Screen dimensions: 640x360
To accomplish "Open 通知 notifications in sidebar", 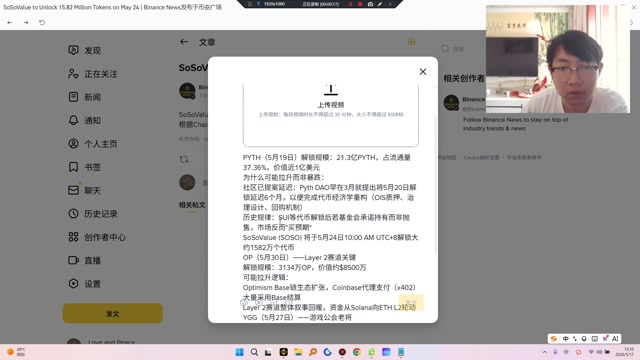I will pyautogui.click(x=84, y=120).
